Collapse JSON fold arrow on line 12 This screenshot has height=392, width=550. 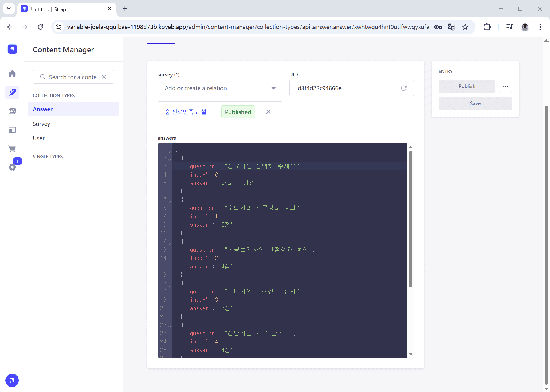click(170, 243)
